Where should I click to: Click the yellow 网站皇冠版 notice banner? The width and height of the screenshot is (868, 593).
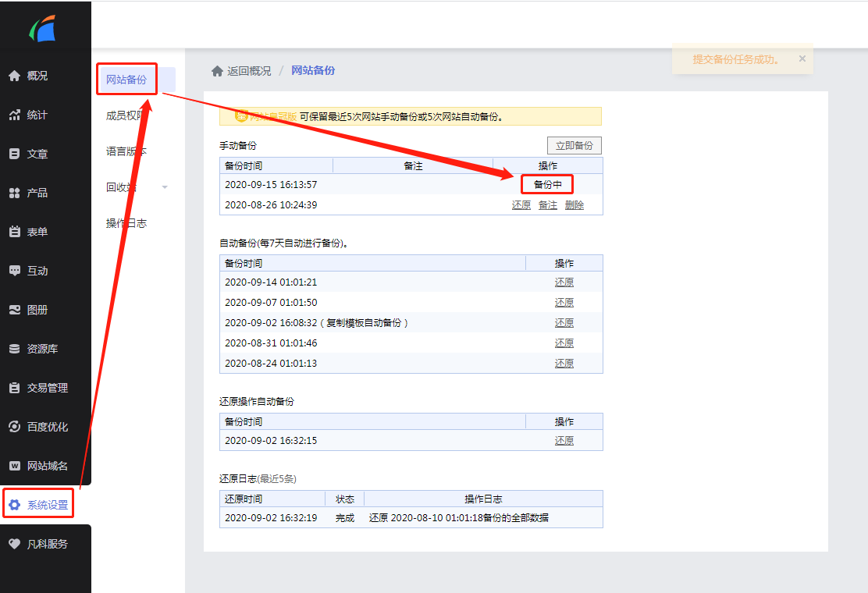pos(411,116)
